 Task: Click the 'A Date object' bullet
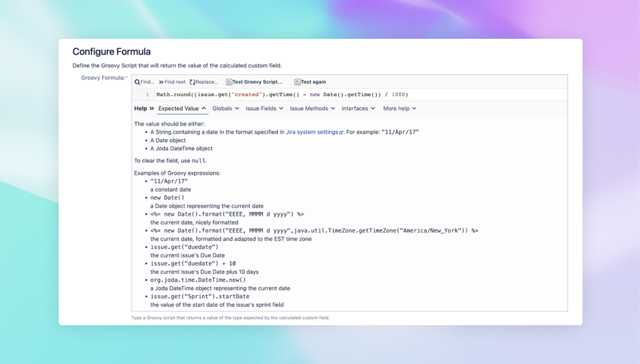[168, 140]
